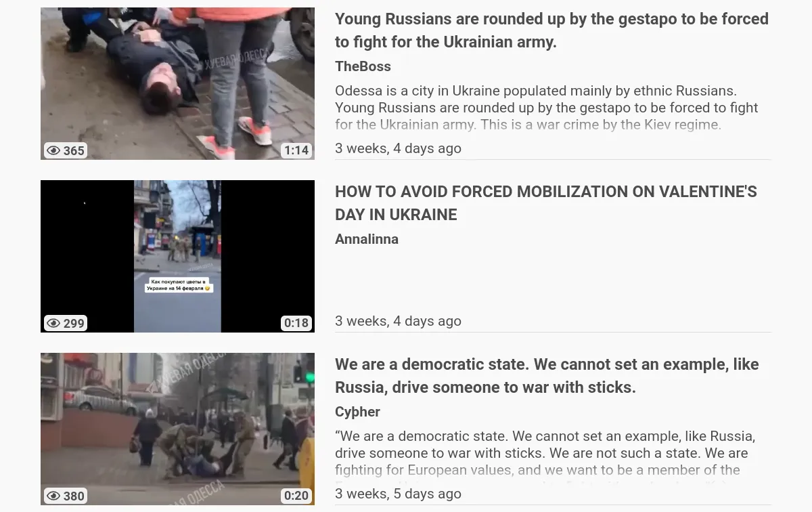Viewport: 812px width, 512px height.
Task: Open the third video thumbnail with soldiers
Action: pyautogui.click(x=177, y=429)
